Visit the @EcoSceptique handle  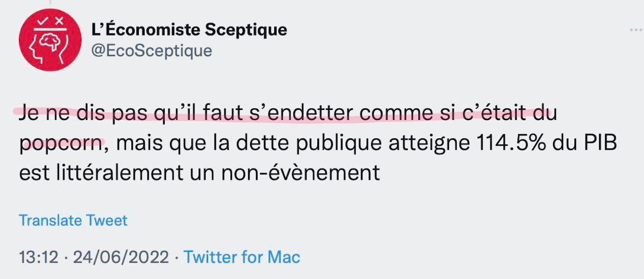[x=152, y=51]
